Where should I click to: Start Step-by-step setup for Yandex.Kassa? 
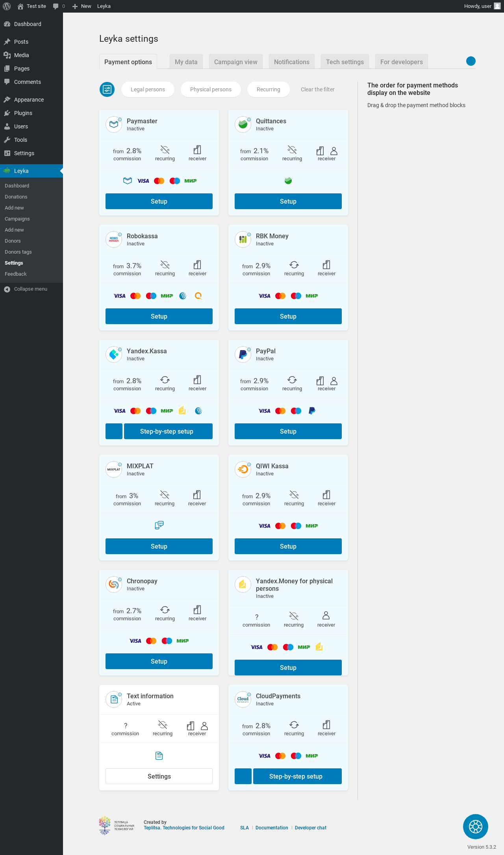tap(168, 431)
